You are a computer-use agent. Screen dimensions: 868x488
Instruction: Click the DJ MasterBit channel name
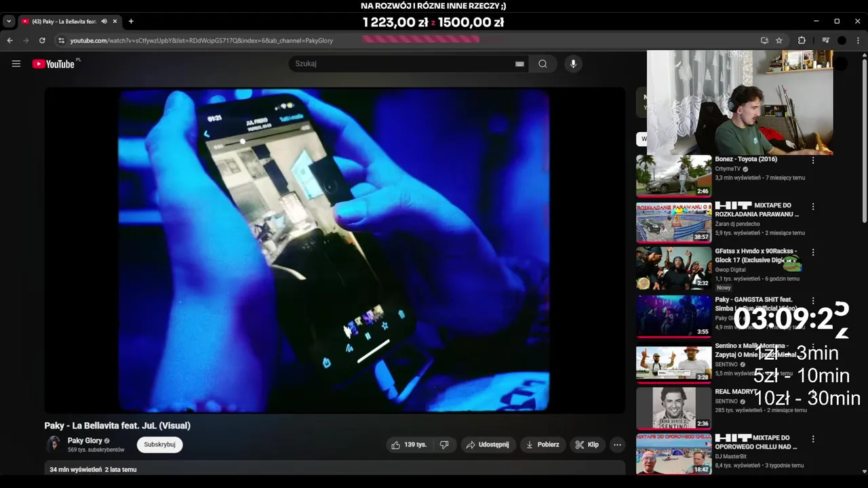731,456
